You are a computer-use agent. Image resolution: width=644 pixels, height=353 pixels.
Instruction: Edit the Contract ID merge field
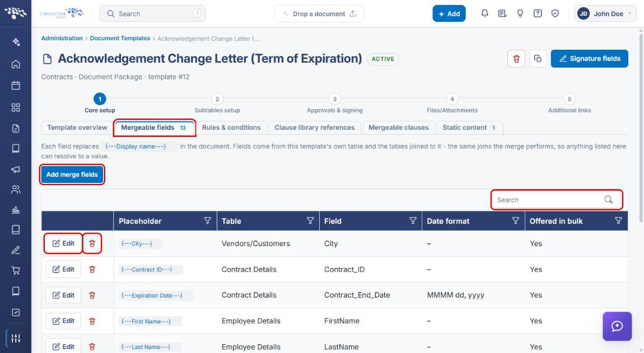coord(63,269)
